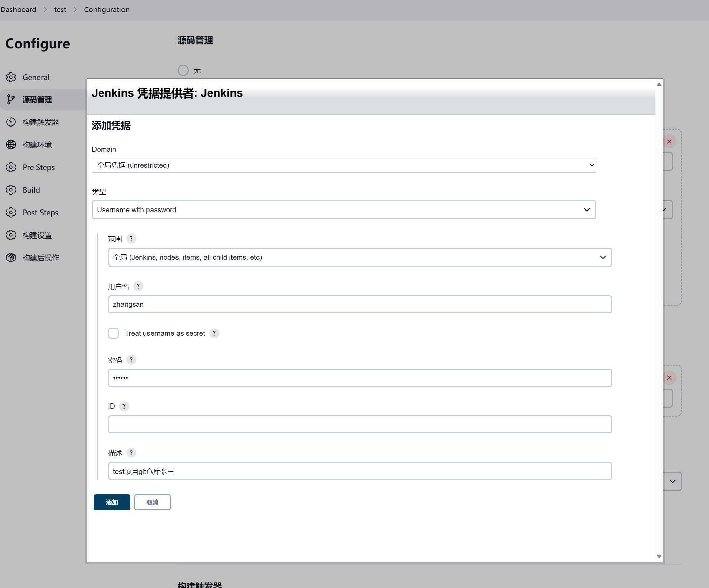The width and height of the screenshot is (709, 588).
Task: Open help for 密码 field
Action: pos(131,360)
